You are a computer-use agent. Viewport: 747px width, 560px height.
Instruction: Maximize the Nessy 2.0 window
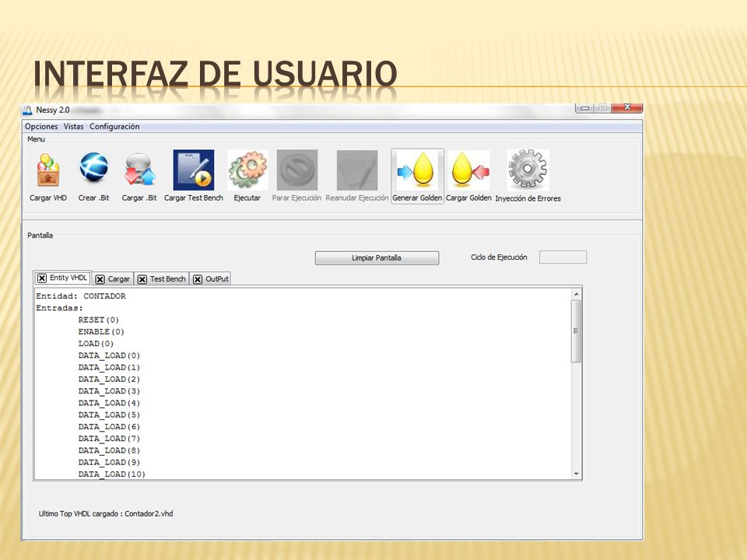pos(602,108)
